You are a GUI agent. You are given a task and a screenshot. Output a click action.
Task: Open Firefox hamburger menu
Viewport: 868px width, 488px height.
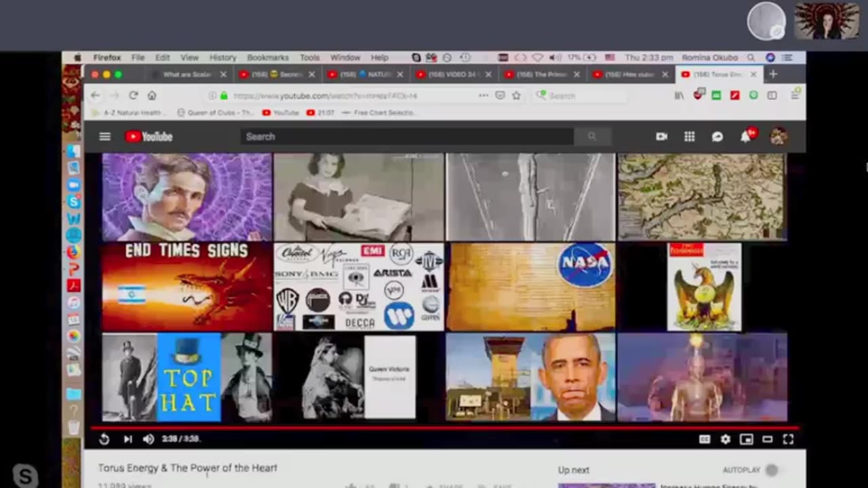click(x=795, y=96)
